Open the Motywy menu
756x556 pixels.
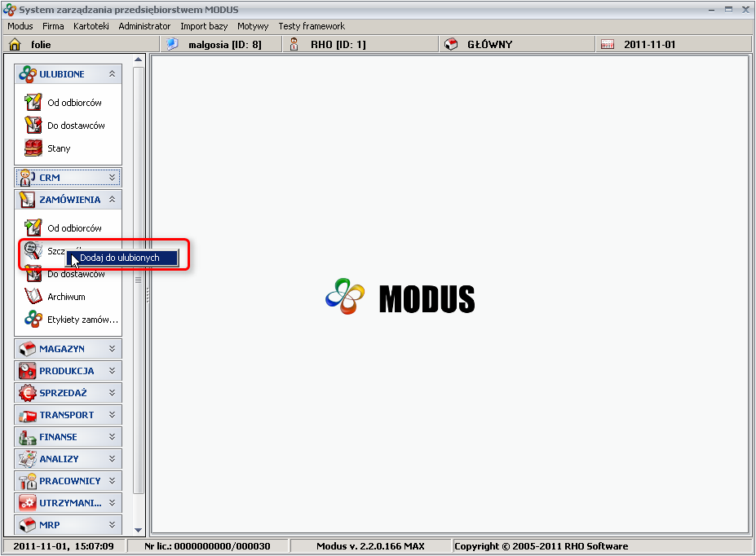click(253, 26)
